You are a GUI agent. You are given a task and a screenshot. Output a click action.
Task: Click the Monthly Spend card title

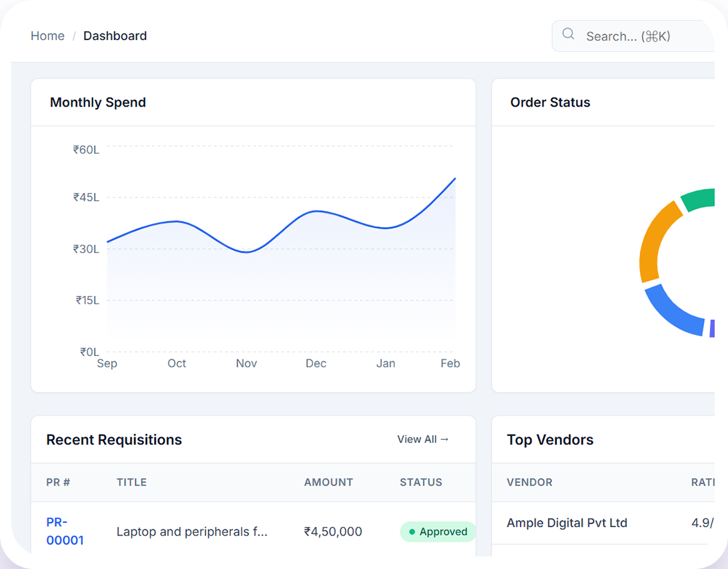(x=98, y=102)
